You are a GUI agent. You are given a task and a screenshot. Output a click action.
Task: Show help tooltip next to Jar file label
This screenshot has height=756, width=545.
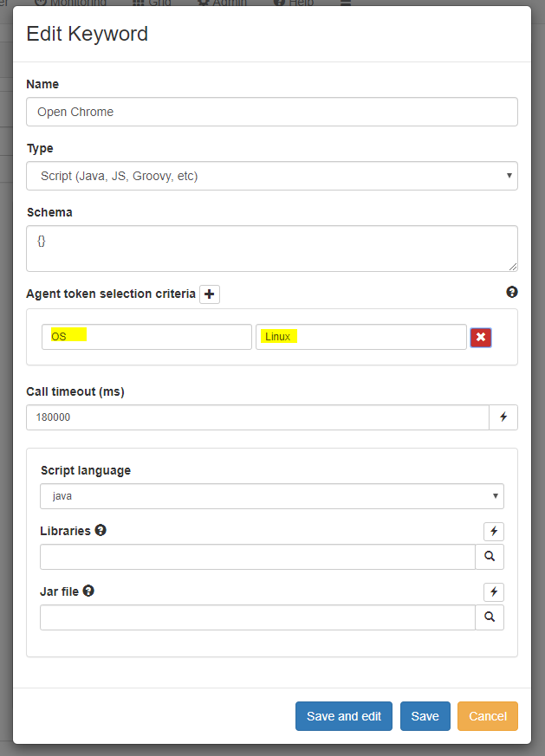click(88, 591)
